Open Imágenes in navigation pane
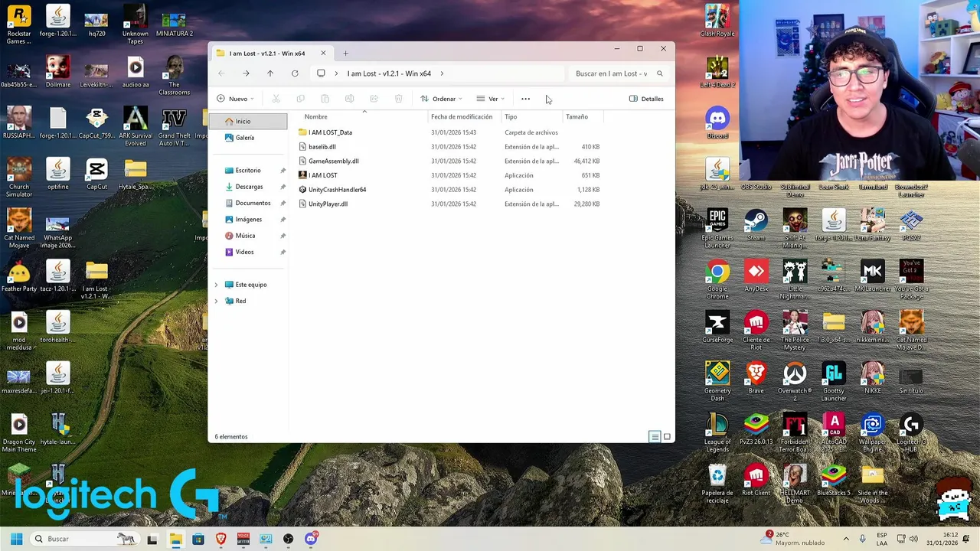 tap(248, 219)
